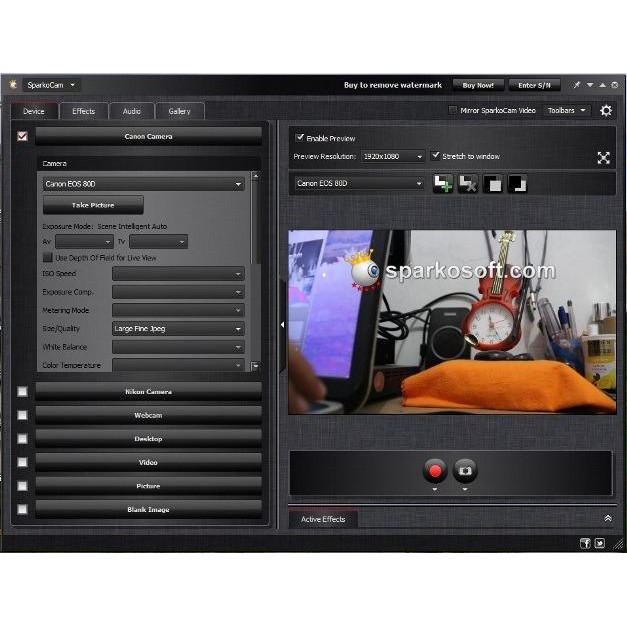Screen dimensions: 627x627
Task: Switch to the Gallery tab
Action: [179, 111]
